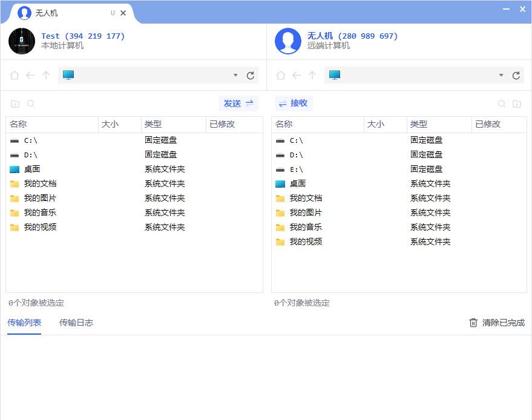
Task: Select remote E:\ drive
Action: coord(399,169)
